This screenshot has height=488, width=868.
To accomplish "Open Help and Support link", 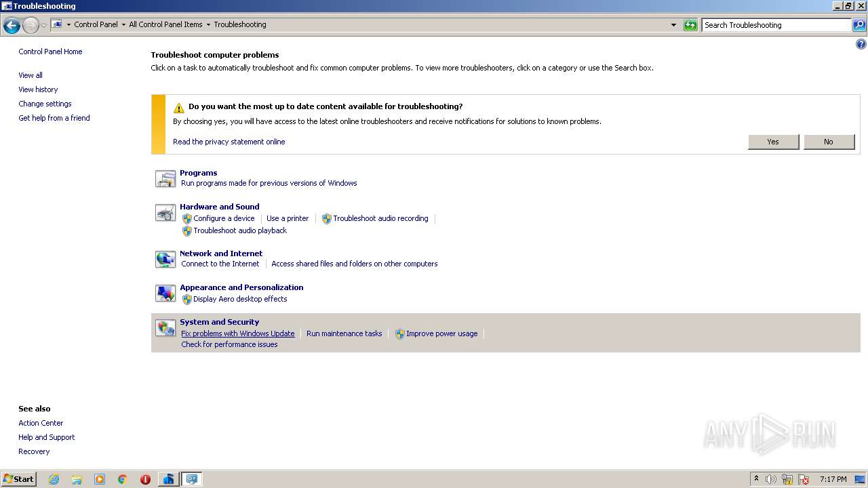I will pyautogui.click(x=47, y=437).
